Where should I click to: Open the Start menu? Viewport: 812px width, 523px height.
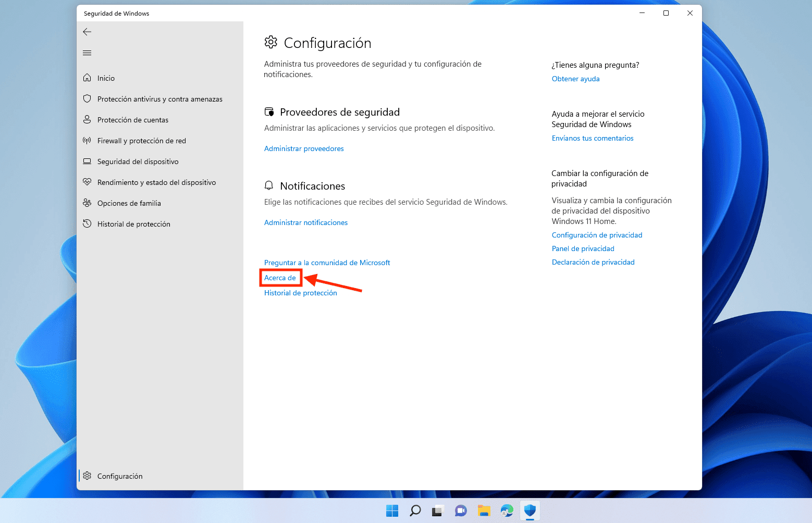(x=392, y=510)
